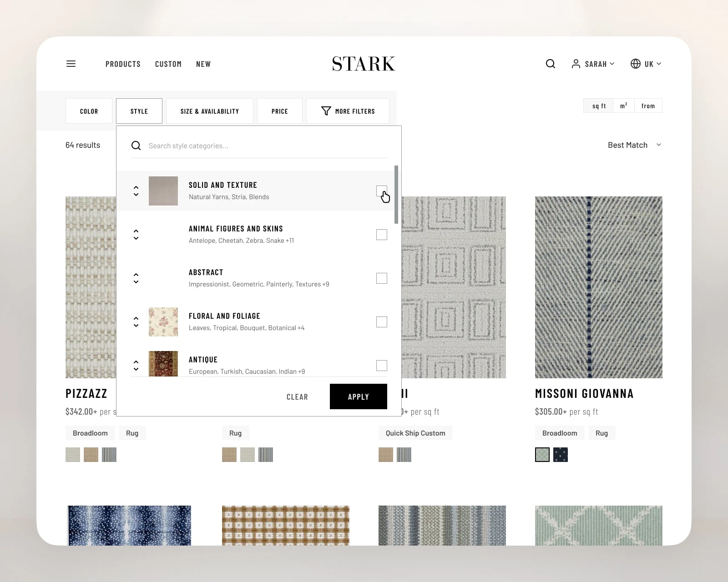728x582 pixels.
Task: Open the Missoni Giovanna product image
Action: [x=599, y=287]
